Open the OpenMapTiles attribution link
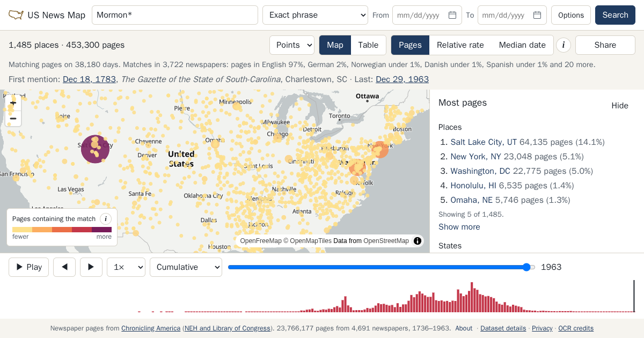The height and width of the screenshot is (338, 644). [x=311, y=241]
